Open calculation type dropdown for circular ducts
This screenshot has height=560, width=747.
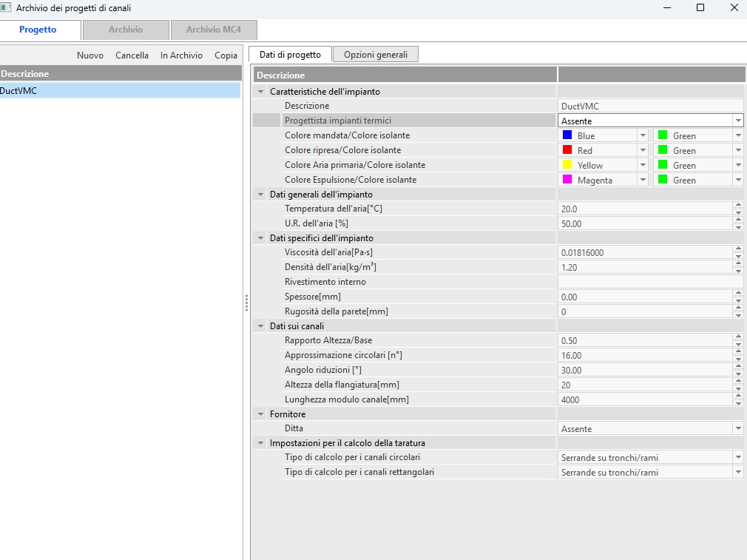point(737,458)
